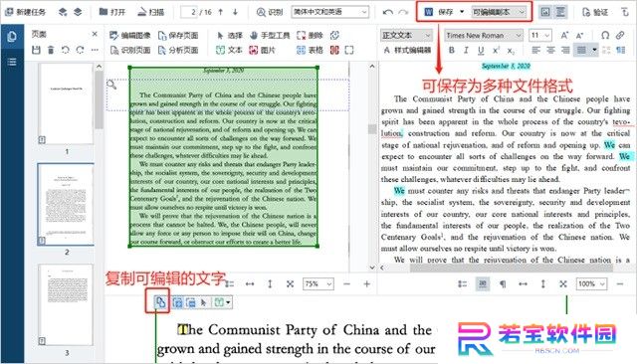This screenshot has height=364, width=637.
Task: Align text left
Action: pyautogui.click(x=535, y=51)
